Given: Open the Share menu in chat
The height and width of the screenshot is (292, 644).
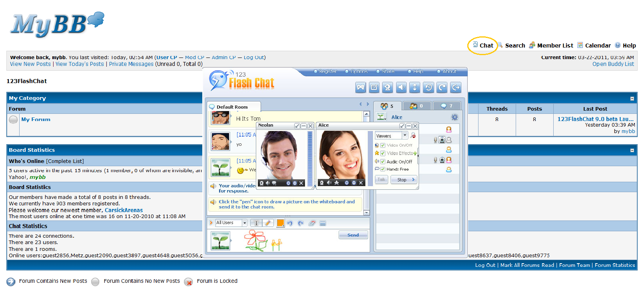Looking at the screenshot, I should coord(388,72).
